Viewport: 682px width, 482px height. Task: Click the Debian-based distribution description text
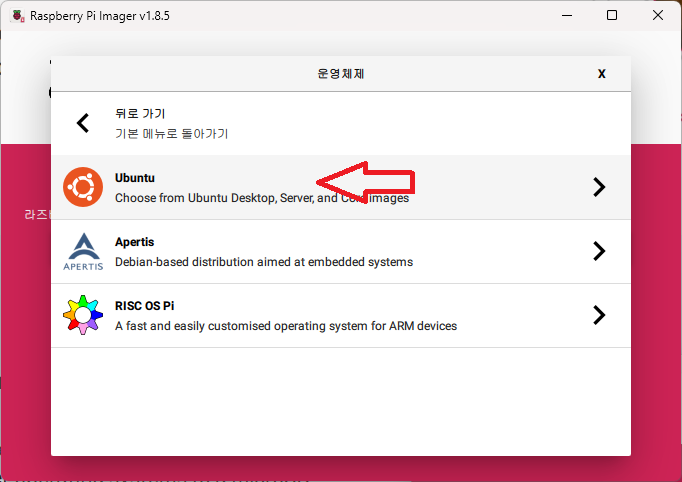(x=264, y=262)
